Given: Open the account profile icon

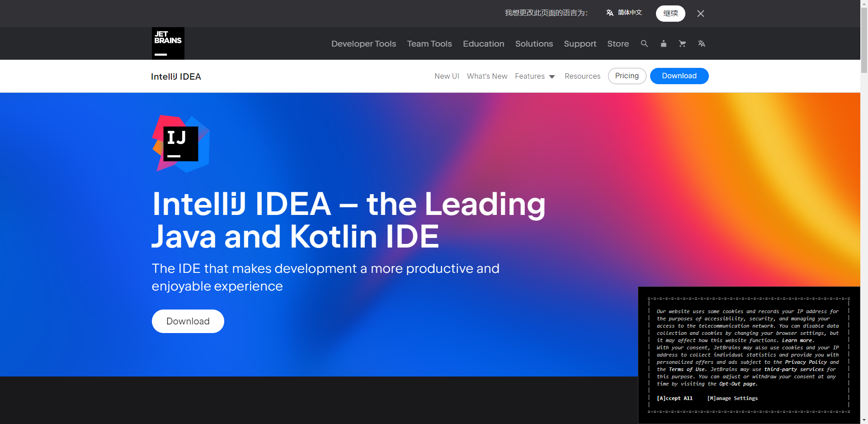Looking at the screenshot, I should (663, 43).
